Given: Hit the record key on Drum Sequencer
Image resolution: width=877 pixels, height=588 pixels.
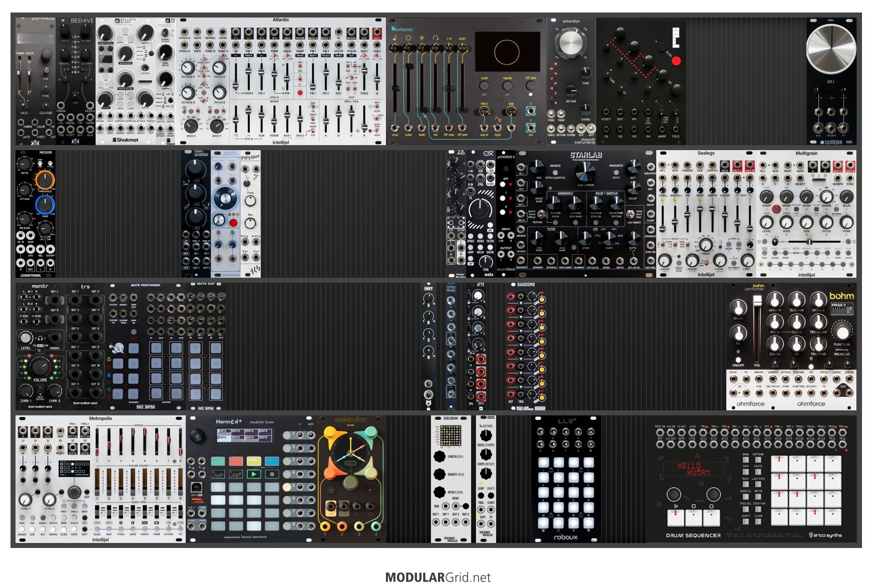Looking at the screenshot, I should pyautogui.click(x=711, y=517).
